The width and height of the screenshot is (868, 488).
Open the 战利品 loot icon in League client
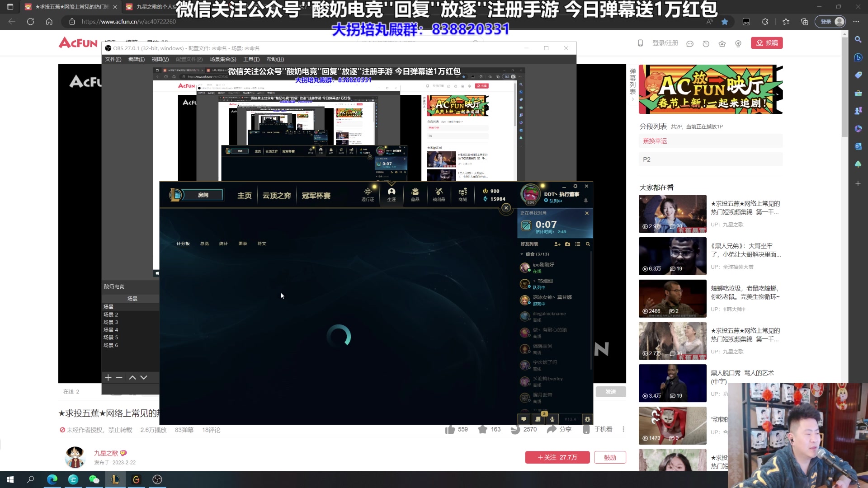point(439,194)
